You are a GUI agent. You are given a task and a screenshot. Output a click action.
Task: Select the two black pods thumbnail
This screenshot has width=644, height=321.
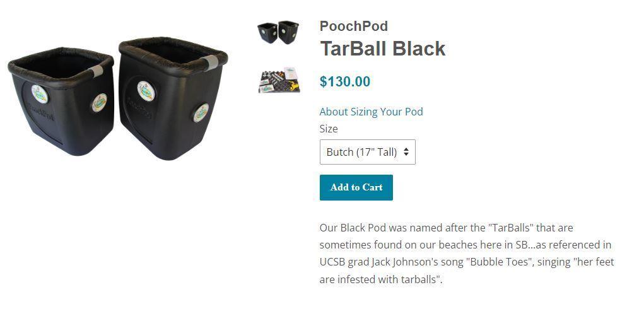coord(278,32)
